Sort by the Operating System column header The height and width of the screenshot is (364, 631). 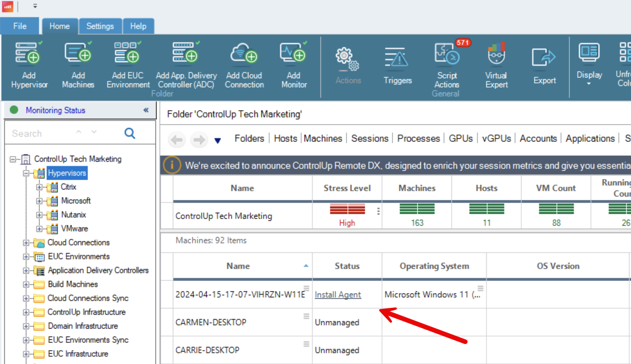434,266
